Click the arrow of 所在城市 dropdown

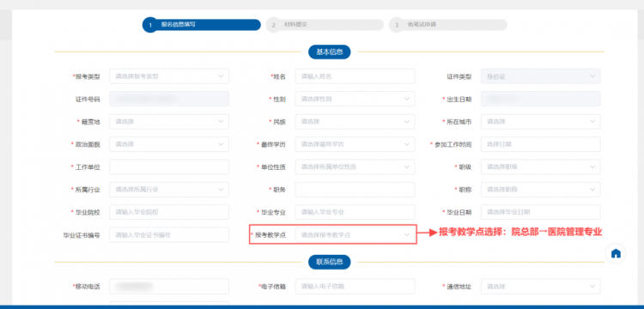pyautogui.click(x=592, y=122)
